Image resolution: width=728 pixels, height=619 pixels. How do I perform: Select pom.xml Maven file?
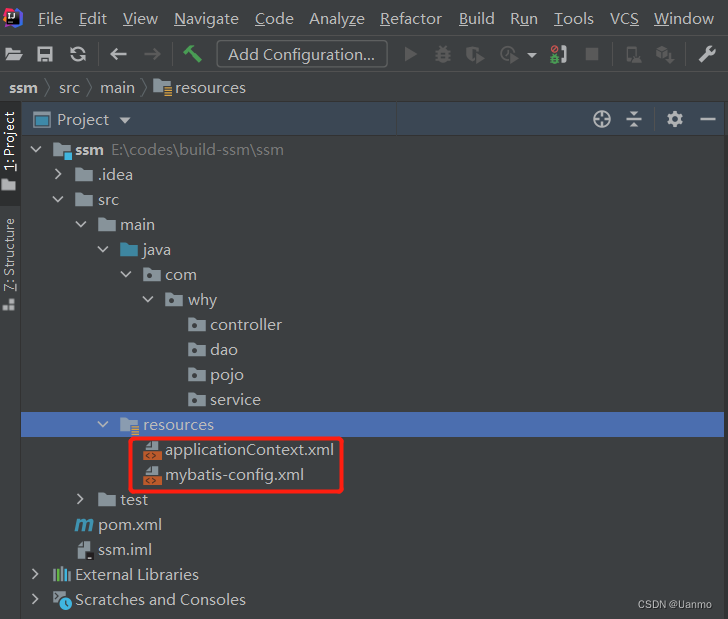118,525
